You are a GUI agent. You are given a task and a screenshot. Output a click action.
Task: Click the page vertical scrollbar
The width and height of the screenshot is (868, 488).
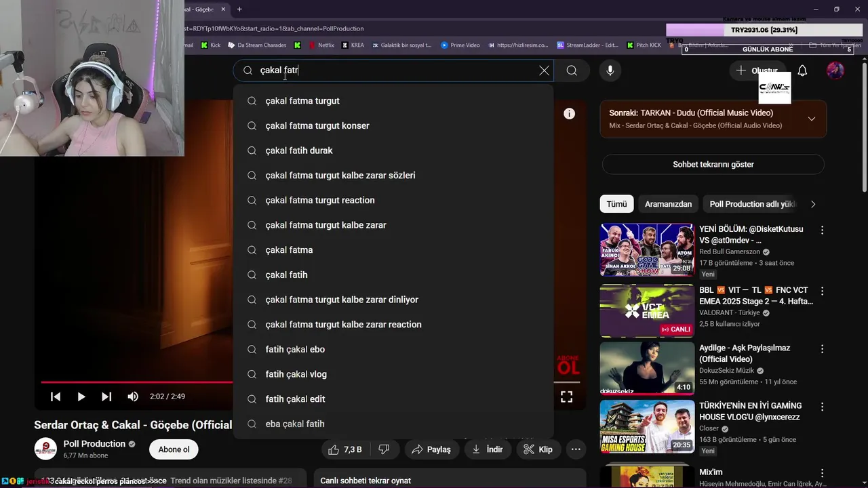click(x=863, y=129)
